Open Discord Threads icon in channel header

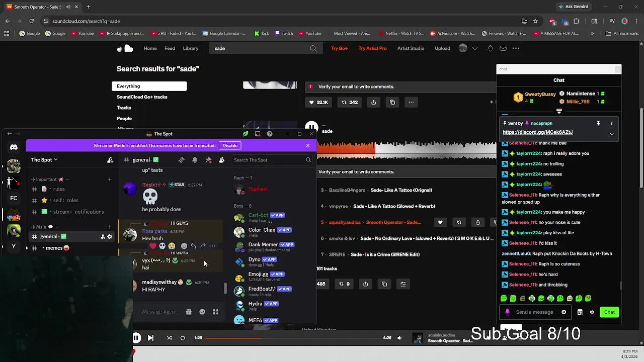(181, 160)
